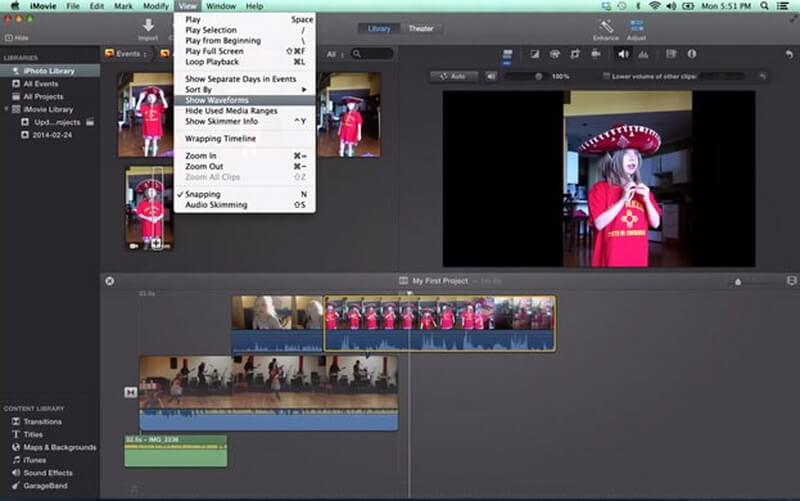Open the Stabilization camera icon
This screenshot has width=800, height=501.
click(x=598, y=53)
